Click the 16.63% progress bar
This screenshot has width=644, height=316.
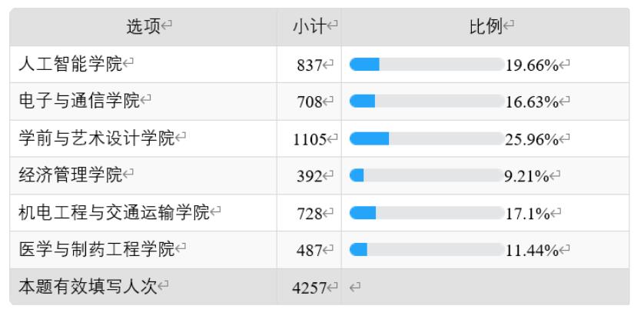427,101
